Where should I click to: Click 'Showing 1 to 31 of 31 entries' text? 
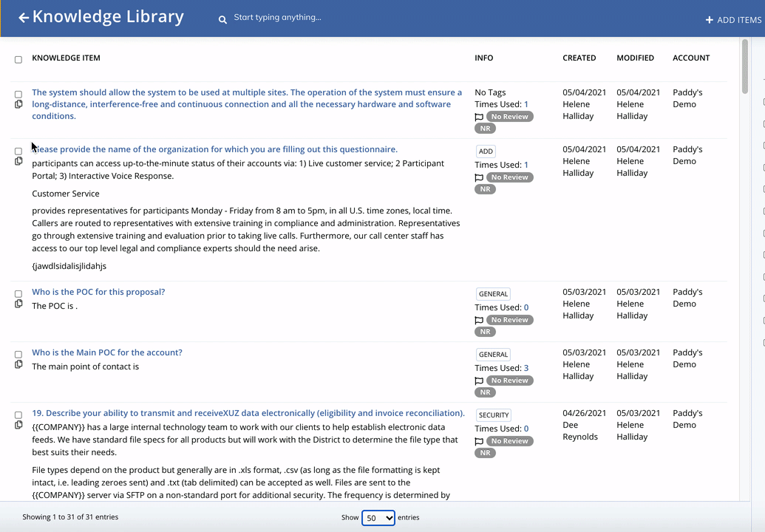[x=70, y=517]
